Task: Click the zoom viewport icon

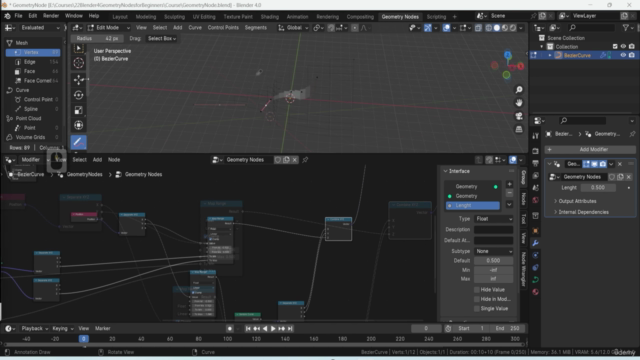Action: 519,90
